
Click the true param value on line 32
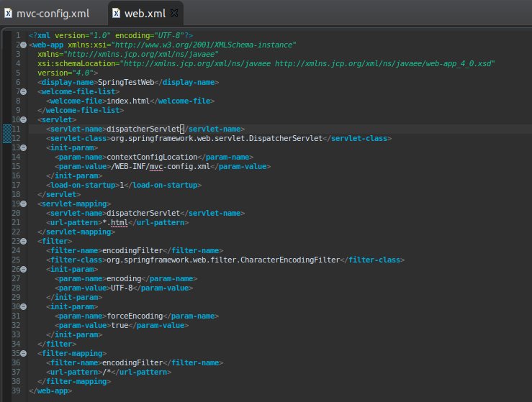tap(120, 325)
